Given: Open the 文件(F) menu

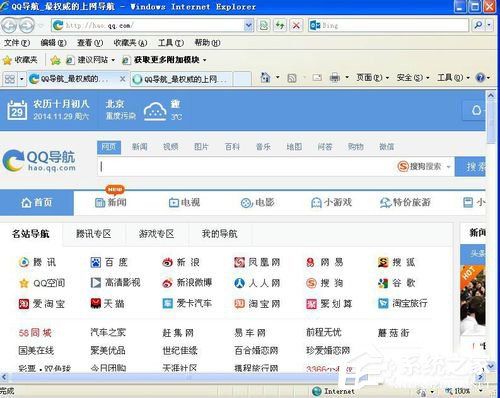Looking at the screenshot, I should tap(17, 43).
